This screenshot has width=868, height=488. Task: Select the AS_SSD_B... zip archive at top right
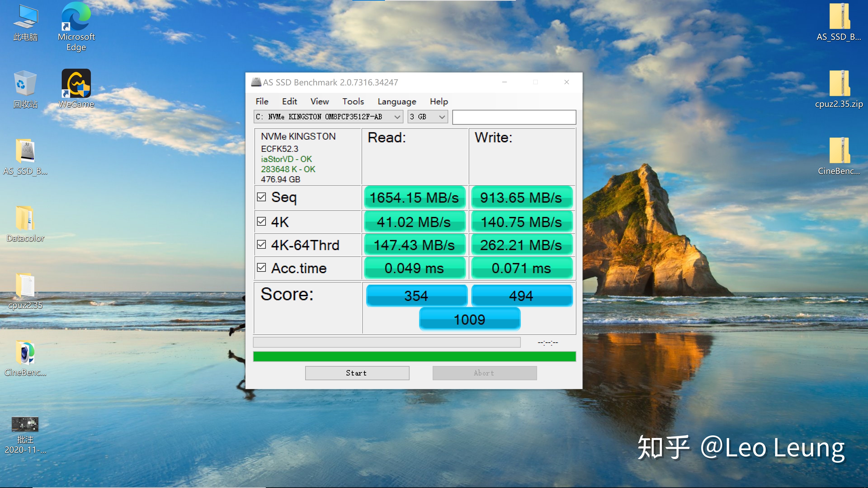coord(839,22)
